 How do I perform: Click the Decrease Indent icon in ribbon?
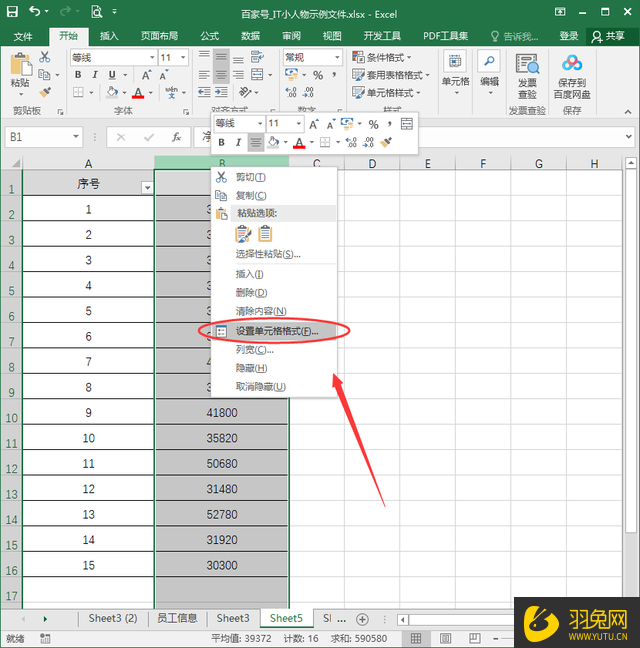pyautogui.click(x=204, y=92)
